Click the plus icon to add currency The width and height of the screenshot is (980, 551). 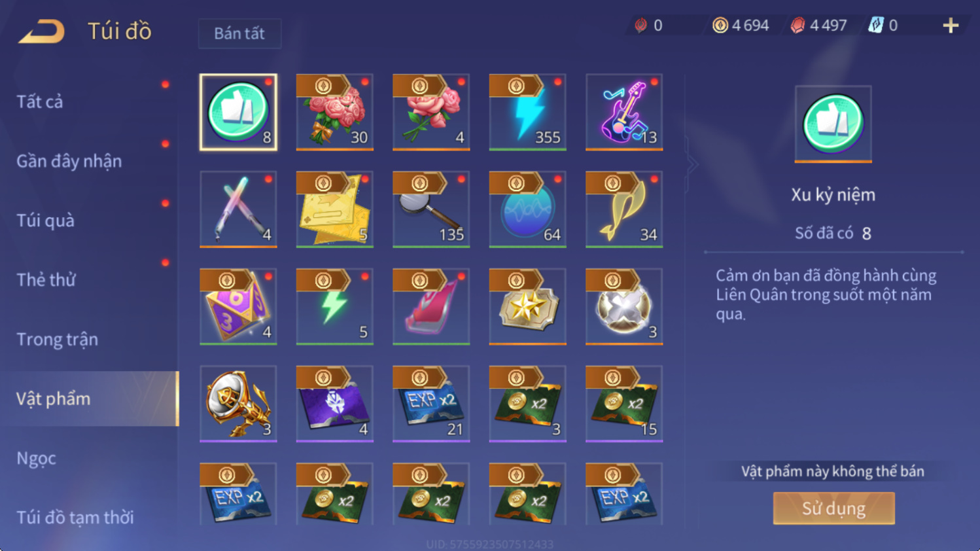[951, 26]
